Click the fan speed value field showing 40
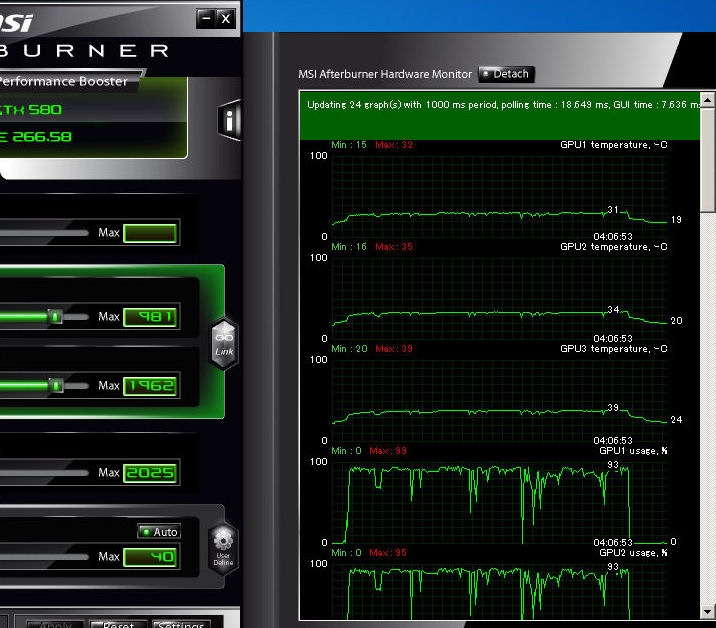This screenshot has width=716, height=628. coord(150,557)
